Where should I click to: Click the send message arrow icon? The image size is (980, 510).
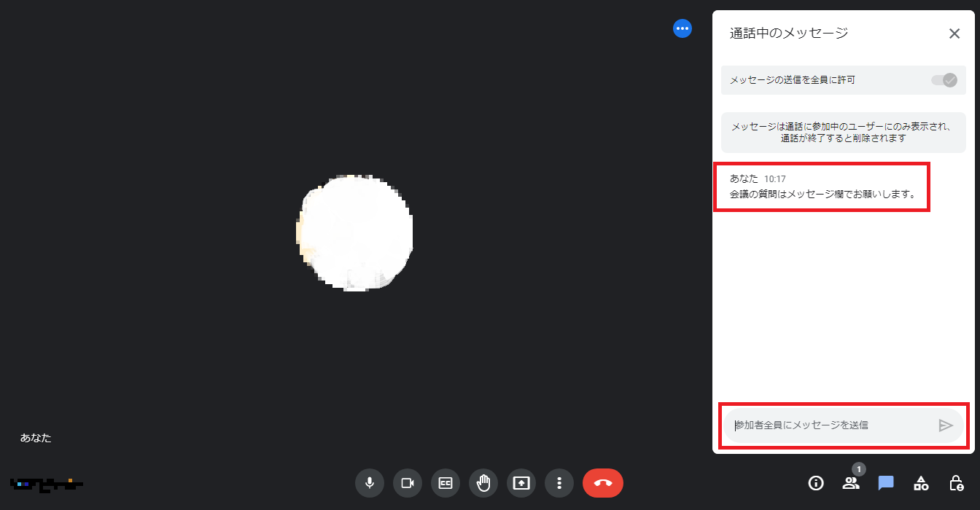coord(946,425)
